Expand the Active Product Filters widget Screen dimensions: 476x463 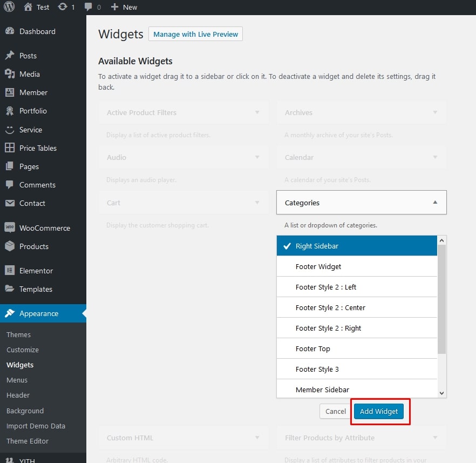click(257, 112)
